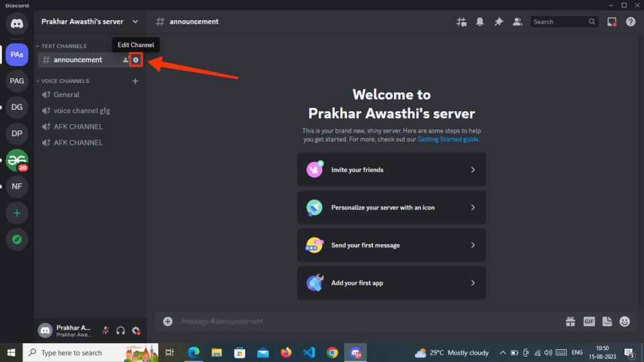The image size is (644, 362).
Task: Launch Microsoft Edge from taskbar
Action: [193, 353]
